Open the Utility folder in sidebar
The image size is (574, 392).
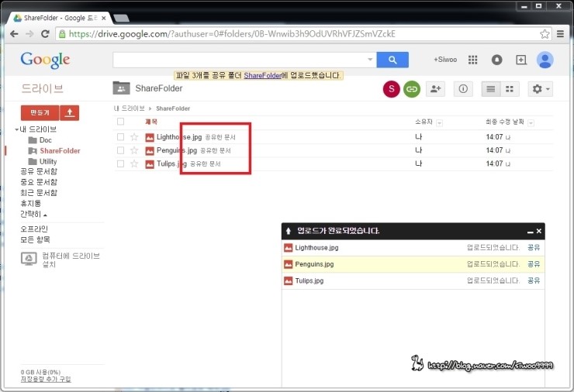(48, 161)
